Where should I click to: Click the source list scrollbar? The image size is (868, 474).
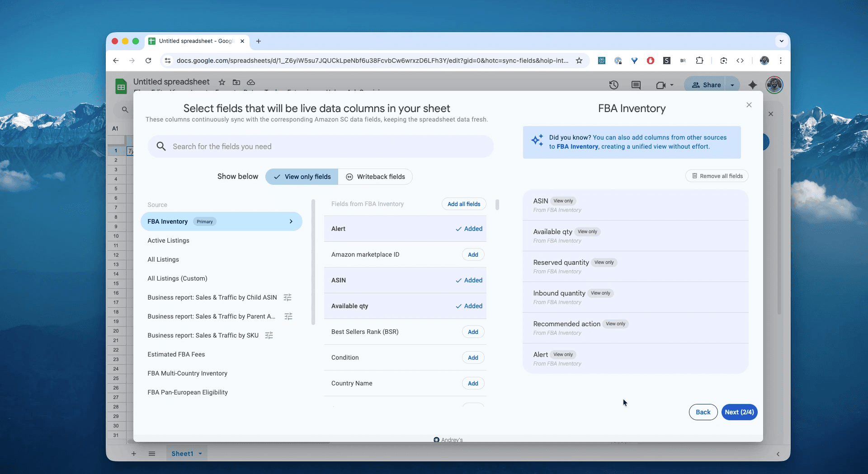[x=313, y=262]
